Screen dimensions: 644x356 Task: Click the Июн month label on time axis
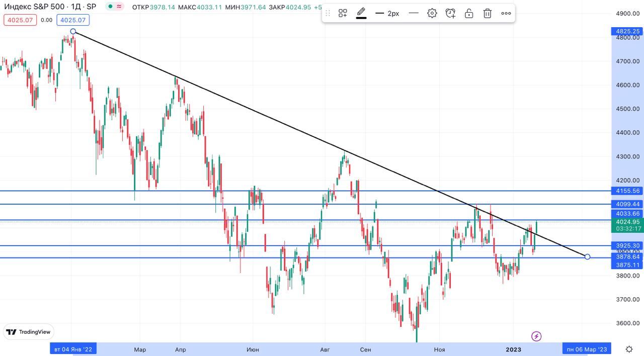253,349
